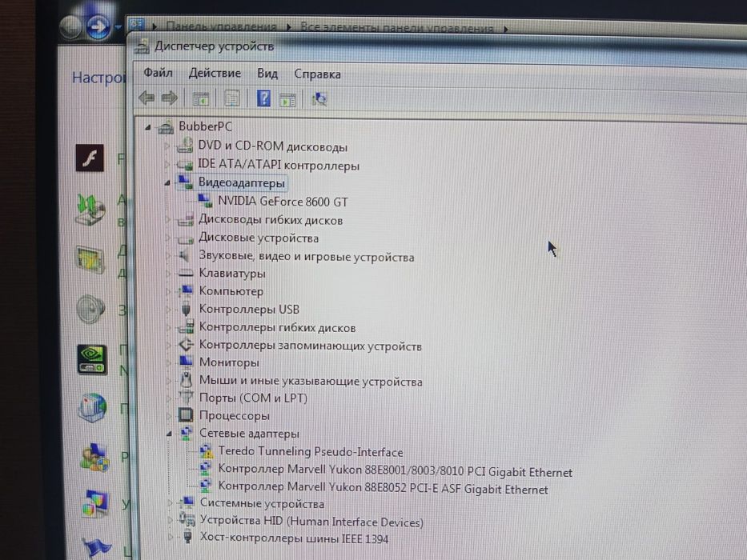747x560 pixels.
Task: Click Сетевые адаптеры label
Action: click(249, 434)
